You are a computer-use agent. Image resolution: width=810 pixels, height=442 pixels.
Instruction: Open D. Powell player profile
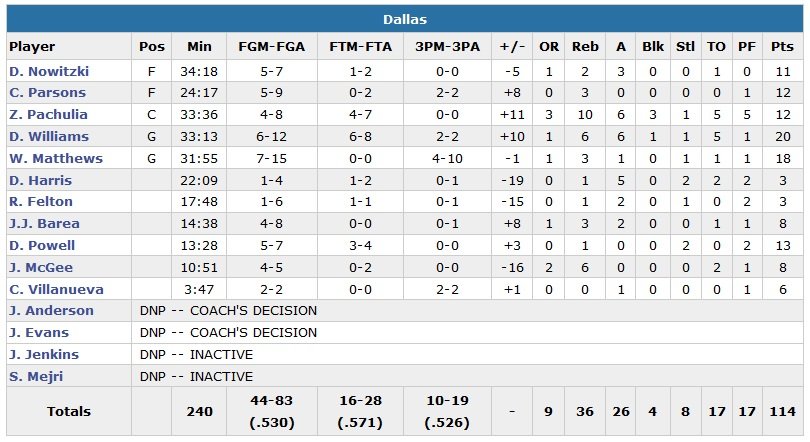(43, 245)
